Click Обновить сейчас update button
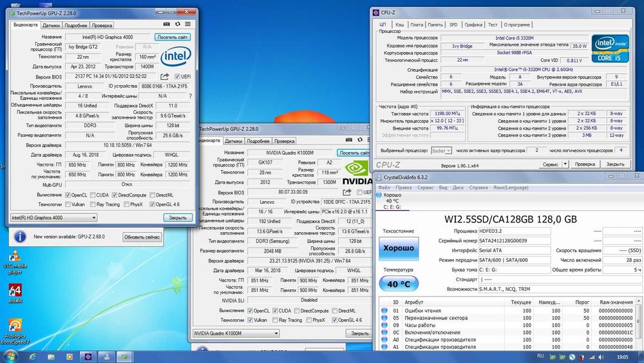 pyautogui.click(x=142, y=237)
